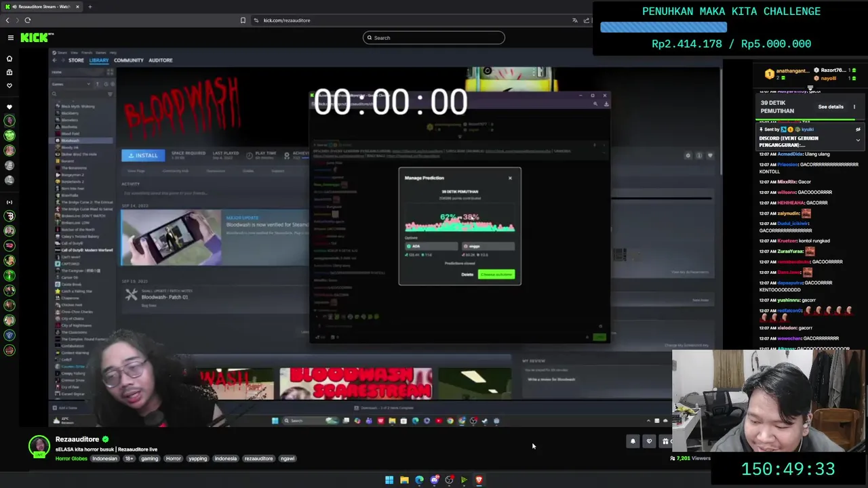The width and height of the screenshot is (868, 488).
Task: Click the Kick search field
Action: point(434,38)
